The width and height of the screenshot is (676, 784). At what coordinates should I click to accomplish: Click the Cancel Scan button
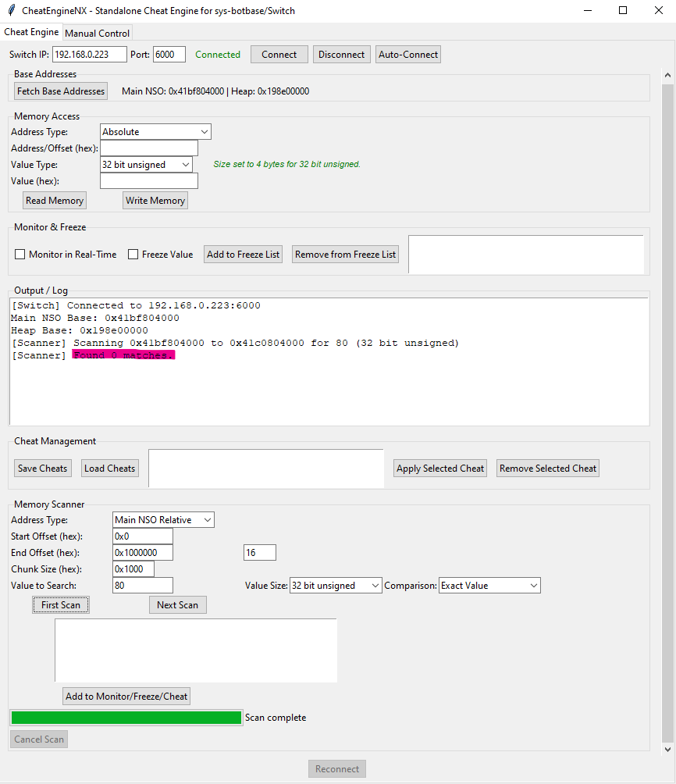pos(39,739)
